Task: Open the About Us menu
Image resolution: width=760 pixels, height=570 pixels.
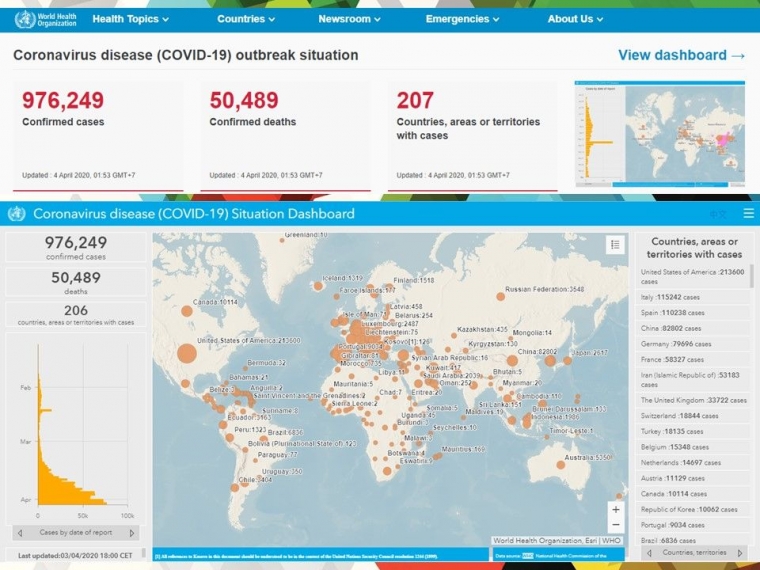Action: (x=575, y=19)
